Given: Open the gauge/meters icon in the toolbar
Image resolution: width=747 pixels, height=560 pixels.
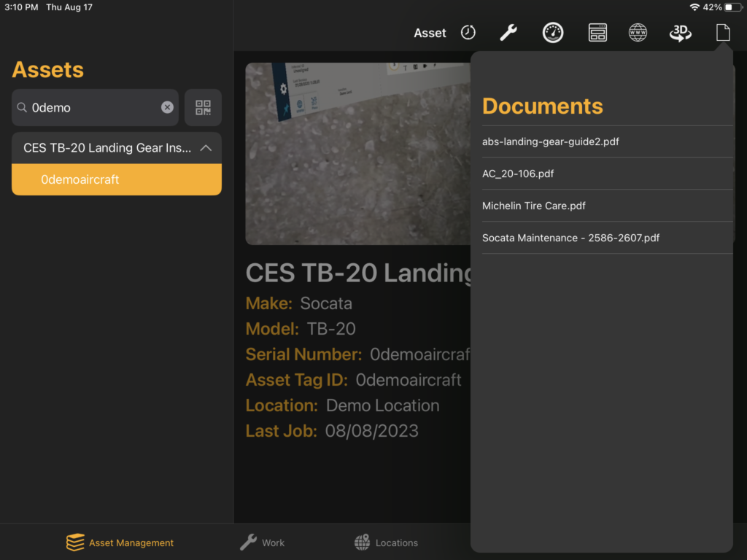Looking at the screenshot, I should [x=553, y=32].
